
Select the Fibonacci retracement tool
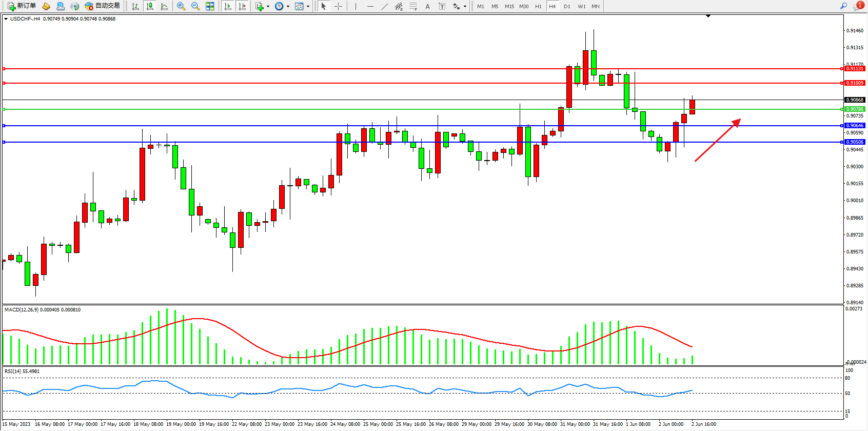click(413, 6)
